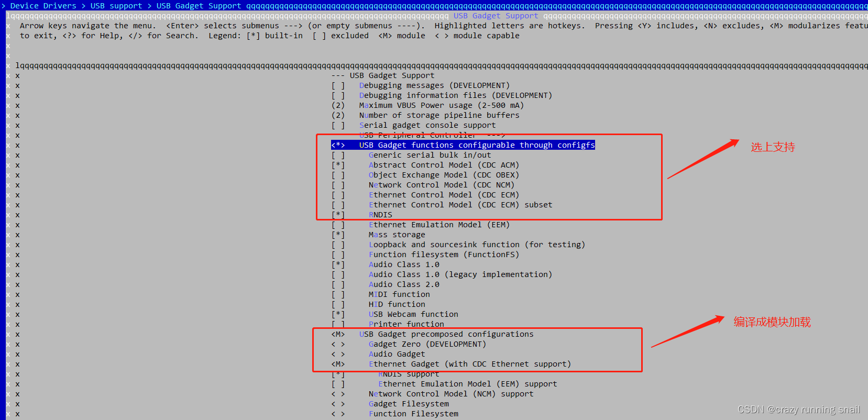The height and width of the screenshot is (420, 868).
Task: Select Gadget Zero (DEVELOPMENT) option
Action: point(427,344)
